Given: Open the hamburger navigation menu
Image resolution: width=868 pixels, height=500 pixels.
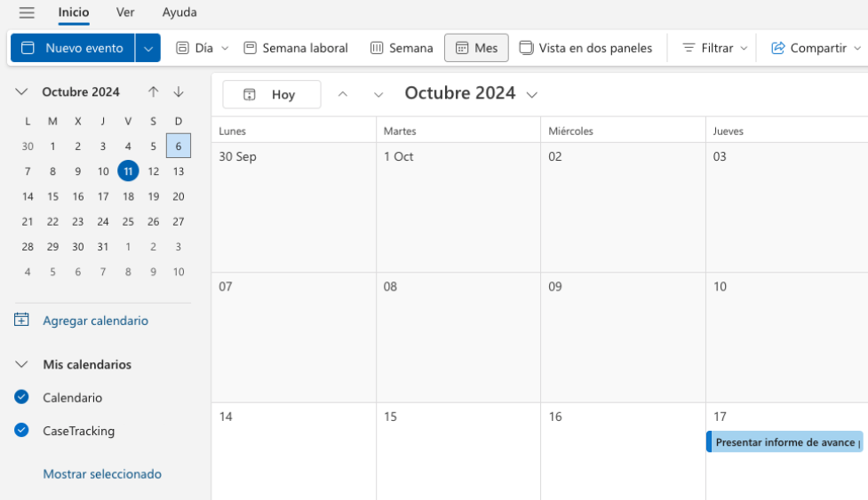Looking at the screenshot, I should tap(27, 12).
